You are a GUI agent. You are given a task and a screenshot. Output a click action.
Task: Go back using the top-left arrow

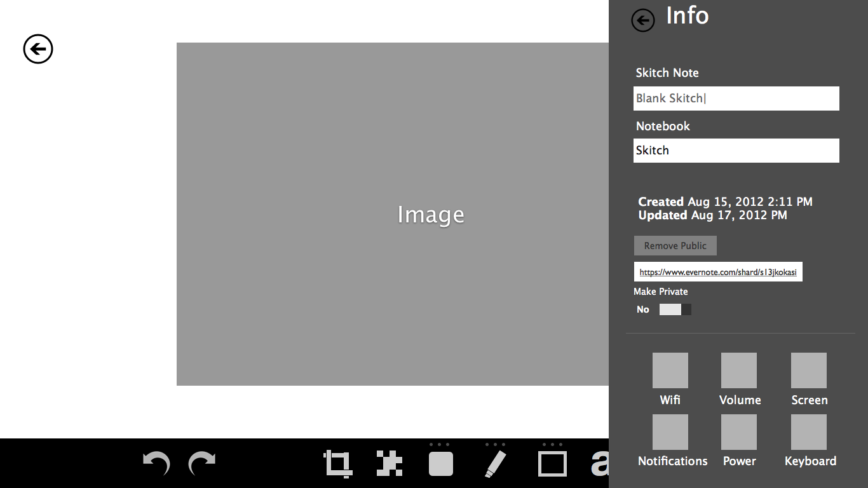coord(38,49)
